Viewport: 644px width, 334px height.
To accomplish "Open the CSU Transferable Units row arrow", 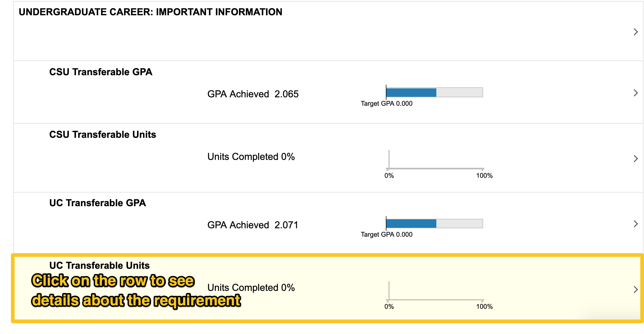I will 636,159.
